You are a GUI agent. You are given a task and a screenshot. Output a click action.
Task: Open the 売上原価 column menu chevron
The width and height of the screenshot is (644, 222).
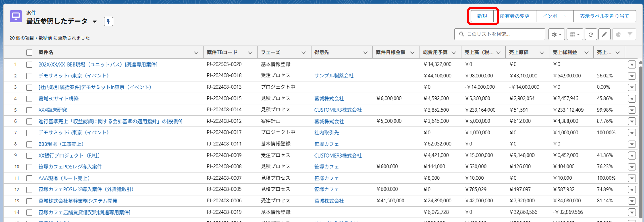pyautogui.click(x=542, y=53)
